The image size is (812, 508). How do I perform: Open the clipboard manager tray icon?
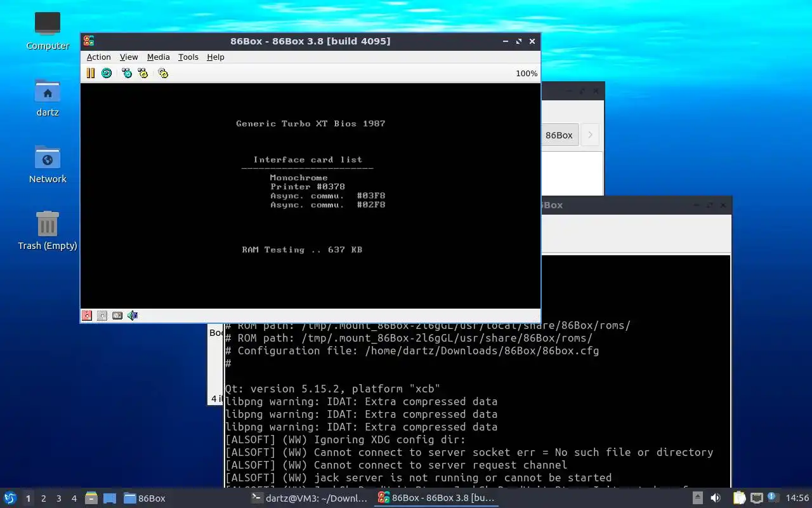pos(740,498)
